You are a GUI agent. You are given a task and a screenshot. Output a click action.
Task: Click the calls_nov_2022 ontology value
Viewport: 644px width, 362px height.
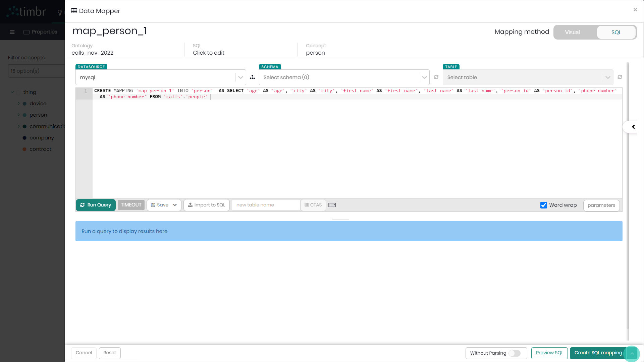coord(93,53)
